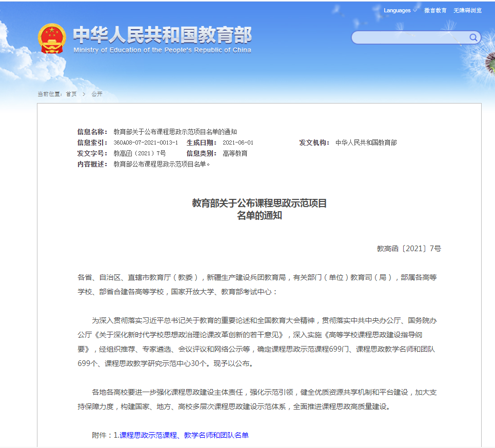The height and width of the screenshot is (448, 495).
Task: Click the bold centered notice headline
Action: point(259,209)
